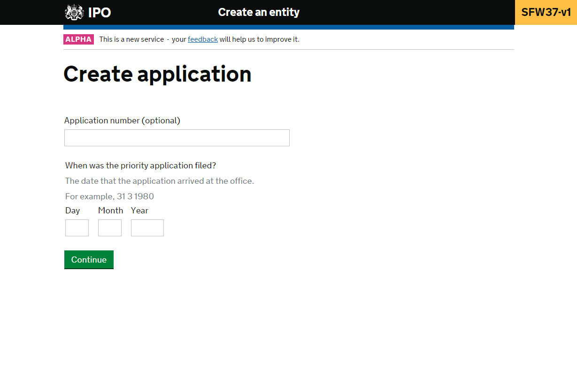
Task: Open the feedback link
Action: (202, 39)
